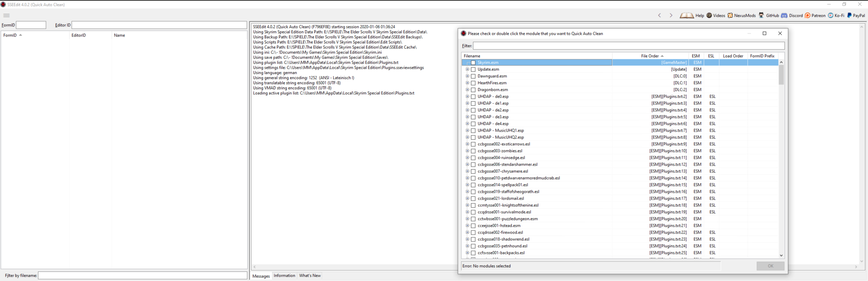Click the back navigation arrow
This screenshot has width=868, height=281.
(x=660, y=15)
